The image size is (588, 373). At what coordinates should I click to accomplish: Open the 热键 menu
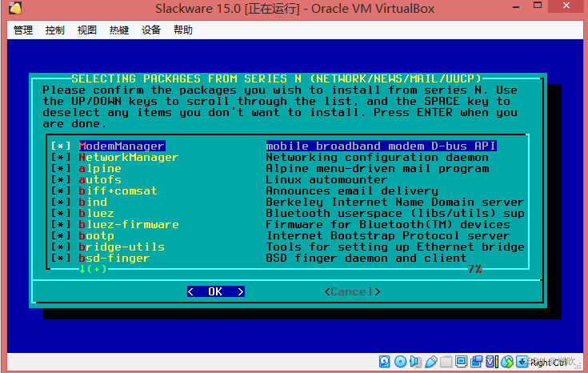click(119, 30)
